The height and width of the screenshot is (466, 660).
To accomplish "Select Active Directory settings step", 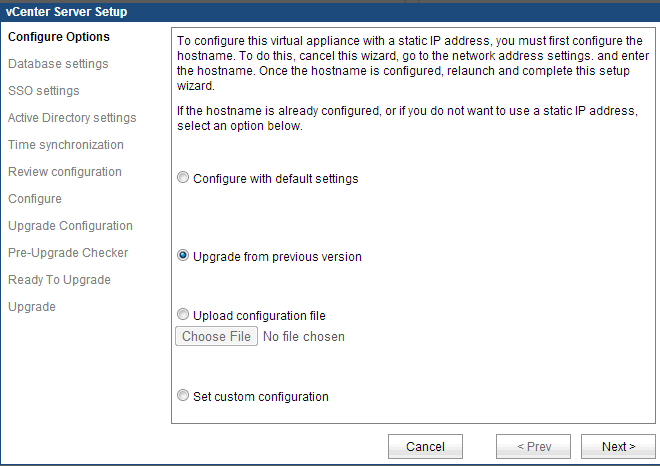I will (72, 118).
